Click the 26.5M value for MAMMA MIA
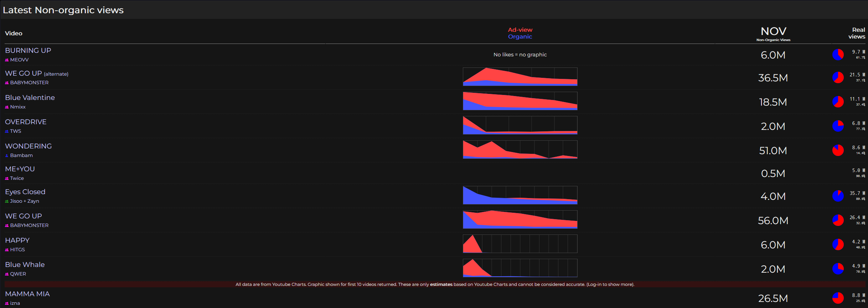The width and height of the screenshot is (868, 308). click(x=773, y=298)
